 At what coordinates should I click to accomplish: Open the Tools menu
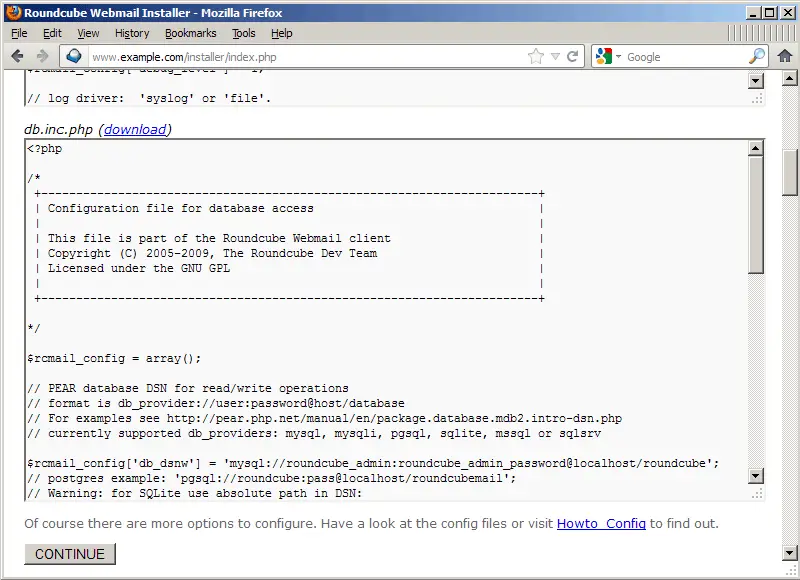243,33
